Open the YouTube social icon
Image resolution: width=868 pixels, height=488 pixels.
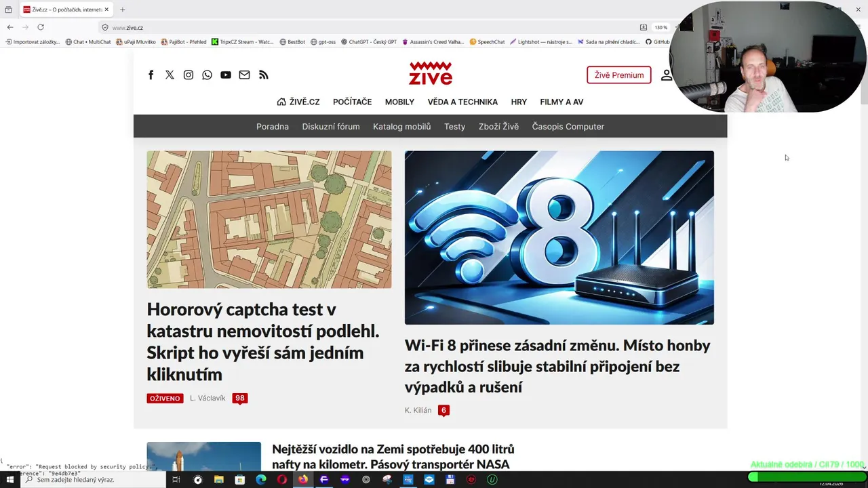[x=226, y=75]
